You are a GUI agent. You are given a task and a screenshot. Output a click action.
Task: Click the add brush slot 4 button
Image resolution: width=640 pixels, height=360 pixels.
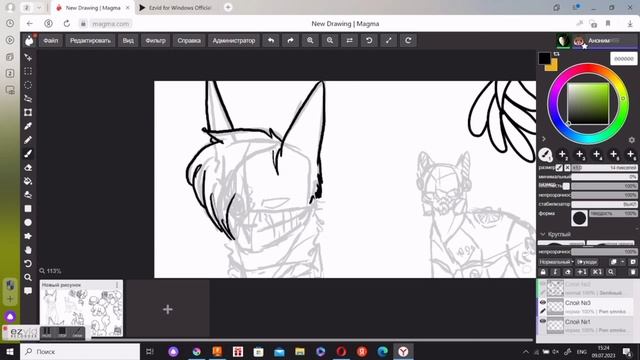[x=597, y=154]
